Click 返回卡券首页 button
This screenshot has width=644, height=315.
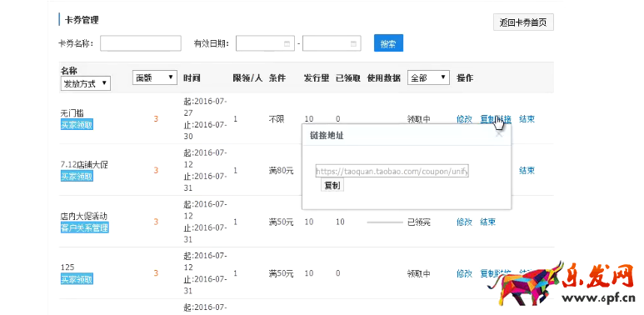tap(523, 22)
